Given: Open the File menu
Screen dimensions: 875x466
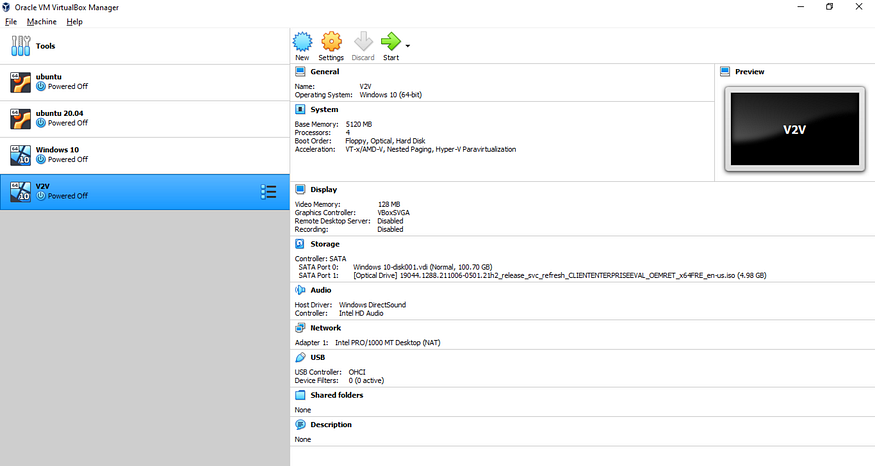Looking at the screenshot, I should (11, 22).
